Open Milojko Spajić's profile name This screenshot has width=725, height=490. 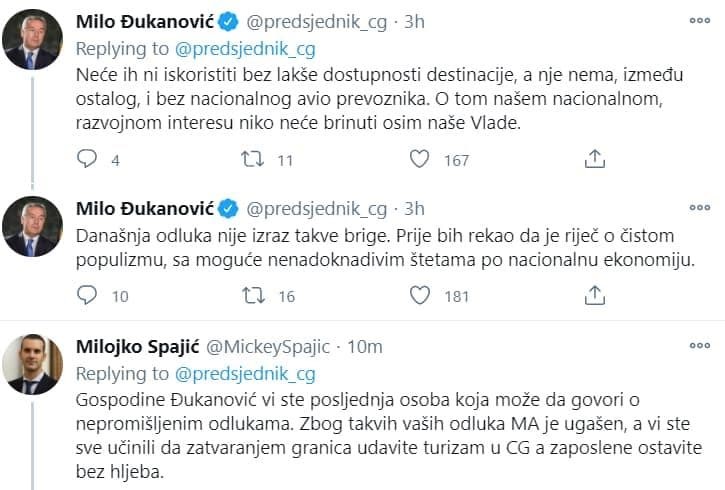tap(136, 346)
